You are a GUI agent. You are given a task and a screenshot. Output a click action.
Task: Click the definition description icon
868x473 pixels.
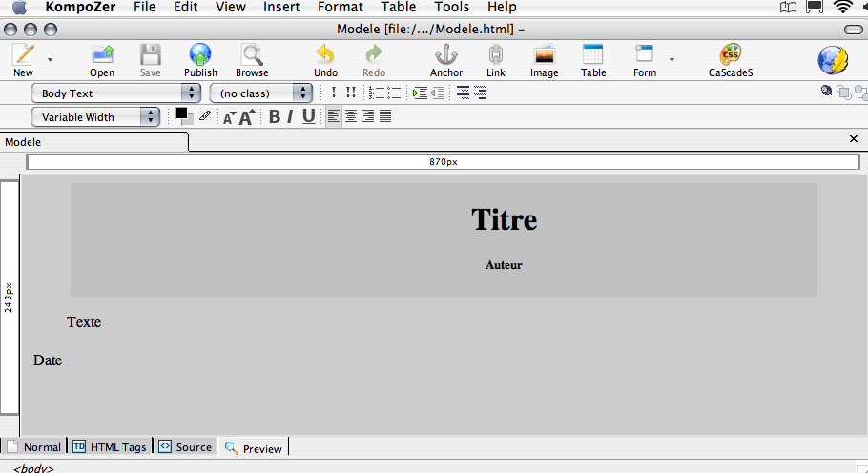(481, 93)
